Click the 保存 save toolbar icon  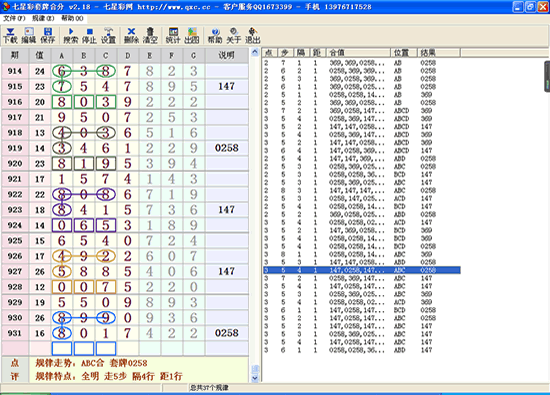(48, 36)
